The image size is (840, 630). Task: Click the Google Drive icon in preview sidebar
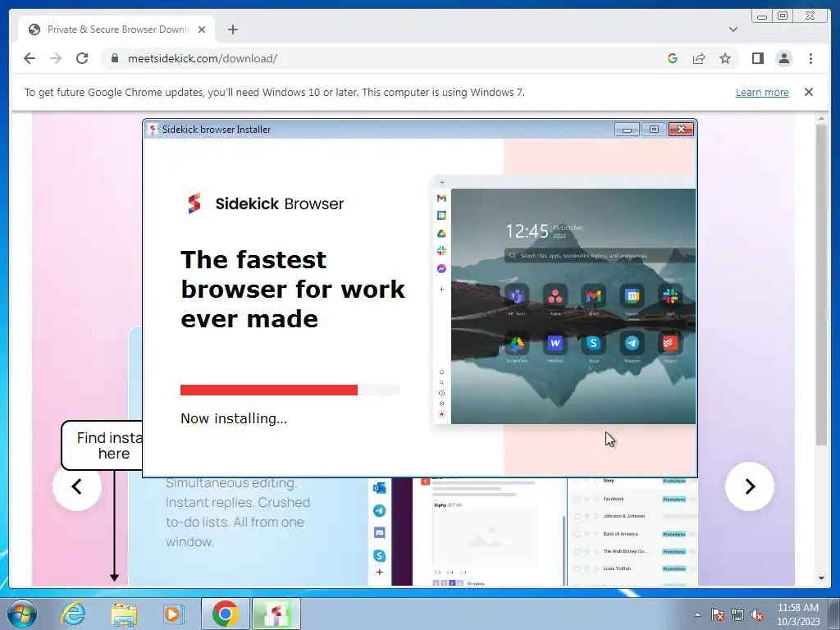point(441,234)
